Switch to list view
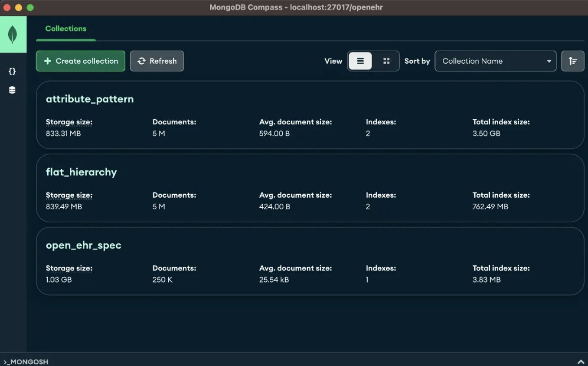Image resolution: width=588 pixels, height=366 pixels. coord(360,61)
